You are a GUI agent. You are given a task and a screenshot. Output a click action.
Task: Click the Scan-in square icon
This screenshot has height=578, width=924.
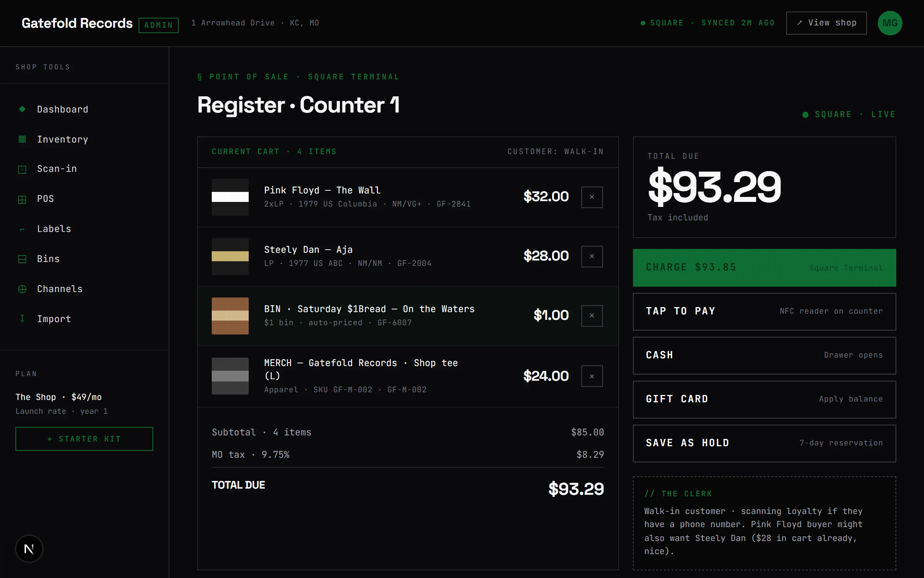pyautogui.click(x=22, y=170)
